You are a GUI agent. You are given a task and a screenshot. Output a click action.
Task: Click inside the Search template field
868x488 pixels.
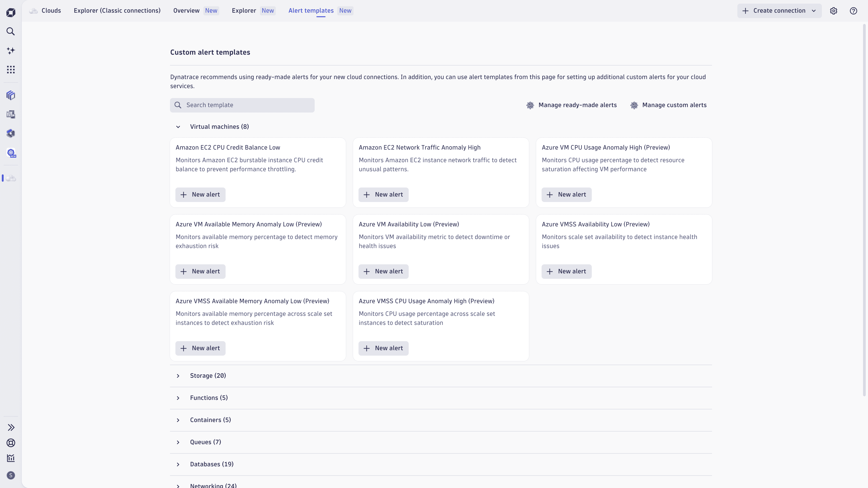(242, 105)
